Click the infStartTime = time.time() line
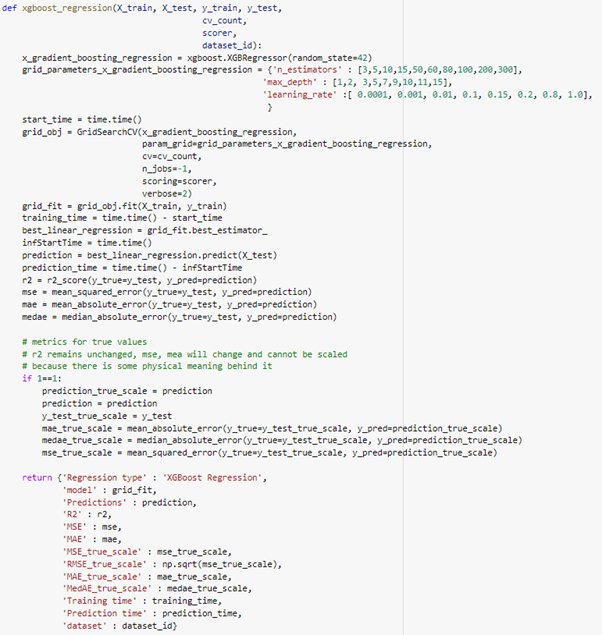Image resolution: width=602 pixels, height=635 pixels. [87, 243]
